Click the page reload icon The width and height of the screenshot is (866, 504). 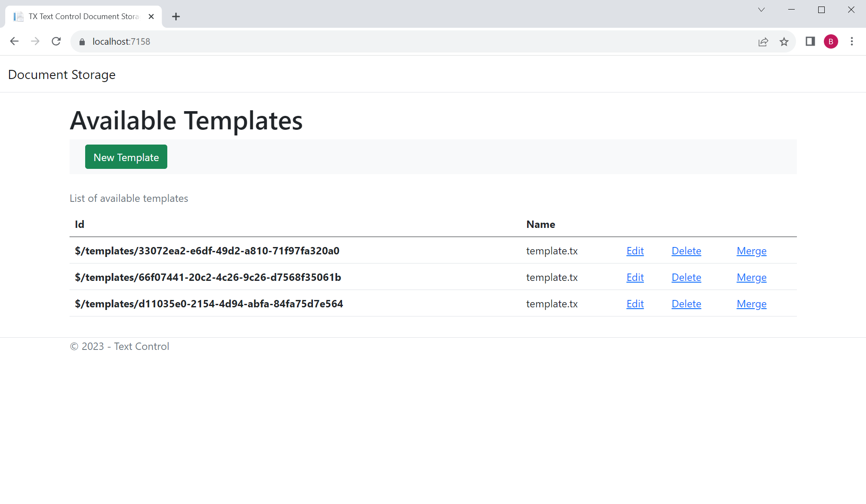pyautogui.click(x=56, y=41)
